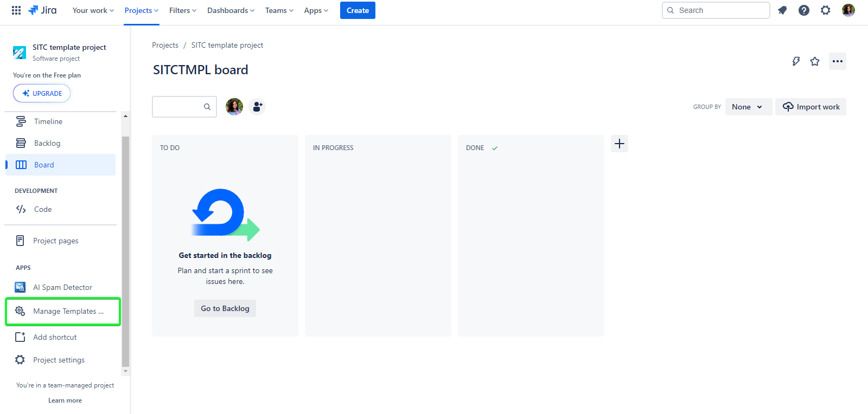Click the Learn more link
868x414 pixels.
(x=65, y=400)
